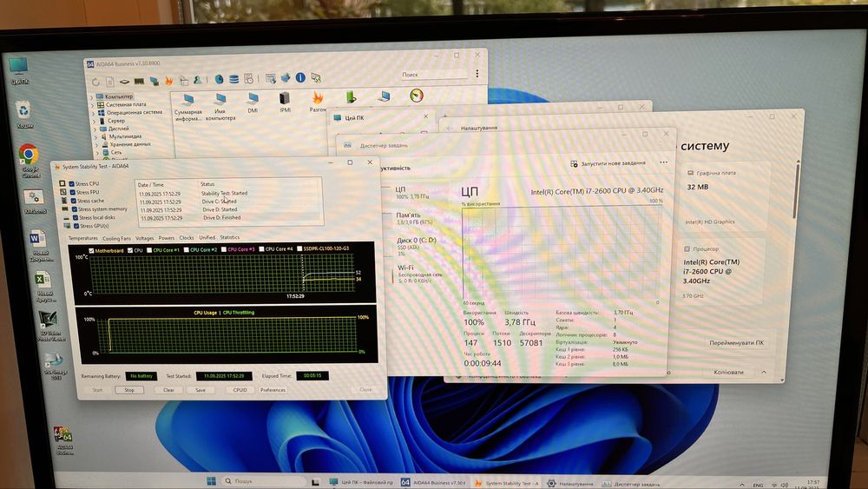Open the gauge benchmark item in AIDA64 panel
868x489 pixels.
click(417, 96)
